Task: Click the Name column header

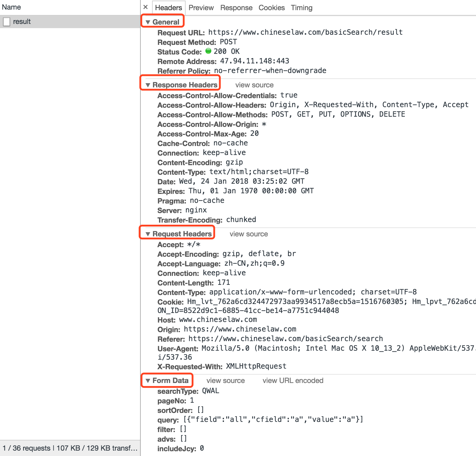Action: (x=11, y=7)
